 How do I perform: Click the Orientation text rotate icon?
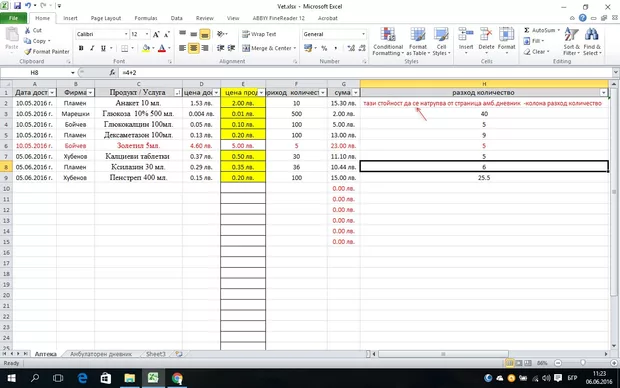[x=221, y=34]
